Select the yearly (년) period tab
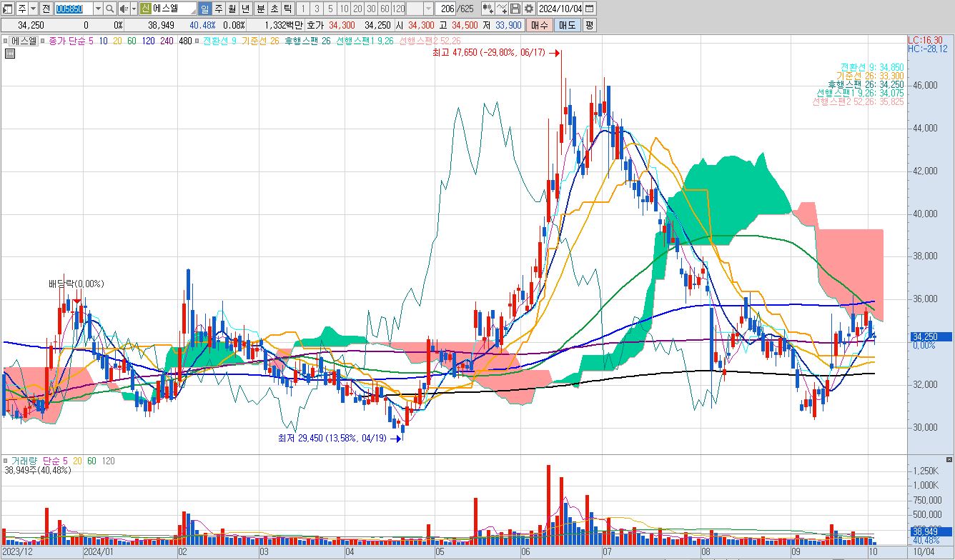 point(245,9)
